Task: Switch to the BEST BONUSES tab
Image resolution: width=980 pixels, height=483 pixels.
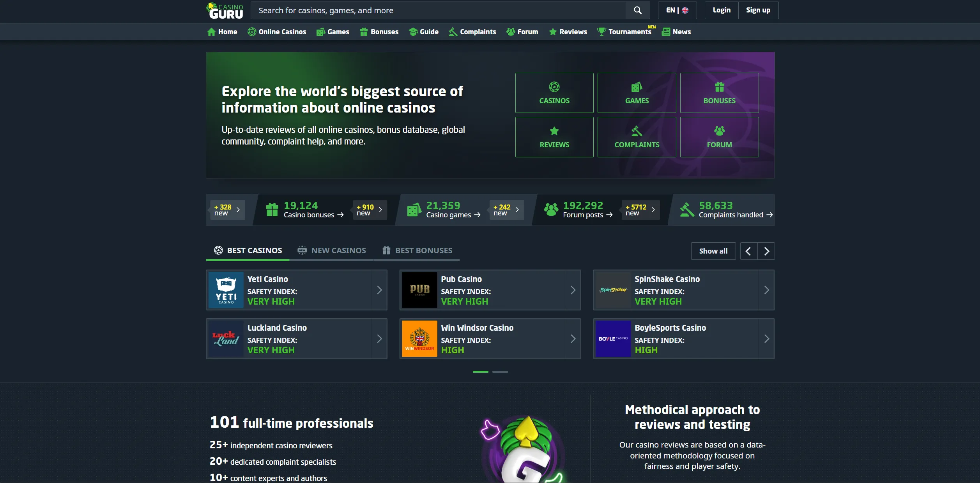Action: click(417, 251)
